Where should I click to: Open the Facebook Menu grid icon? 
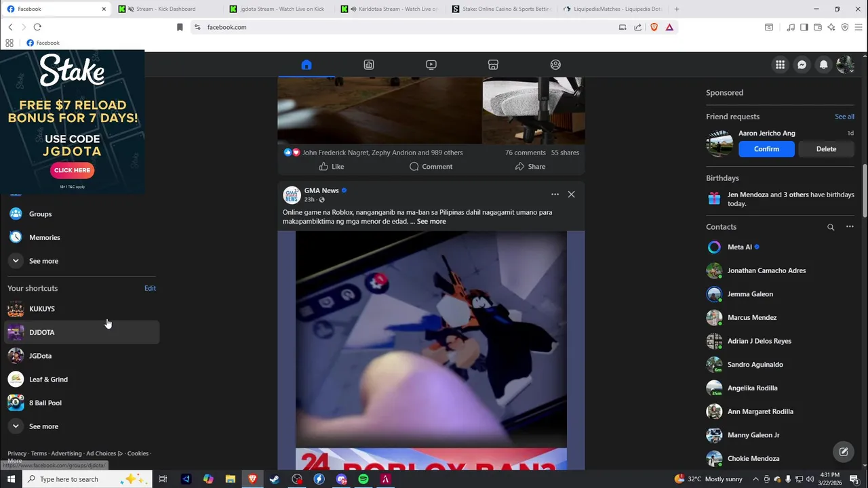tap(781, 64)
